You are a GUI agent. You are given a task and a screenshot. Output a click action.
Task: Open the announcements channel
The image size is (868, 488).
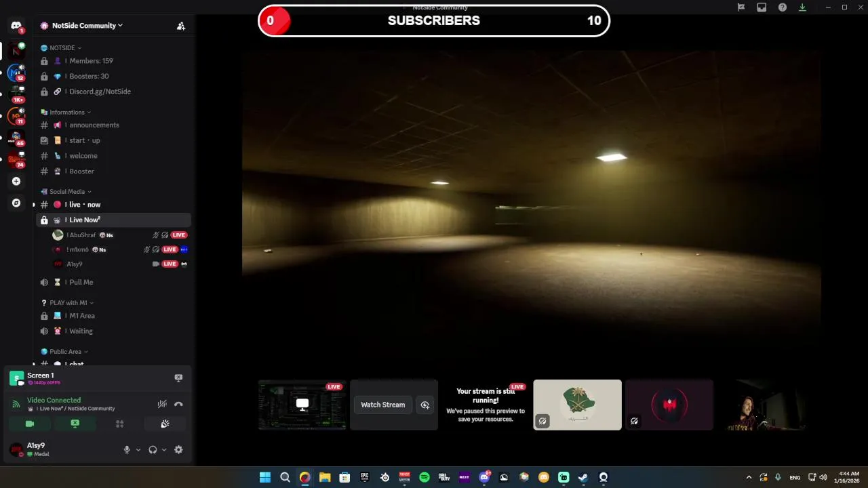click(x=113, y=125)
